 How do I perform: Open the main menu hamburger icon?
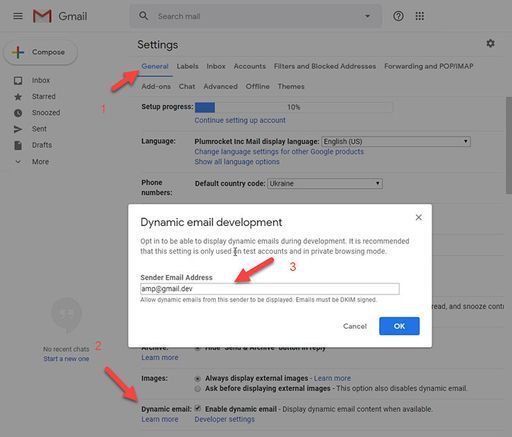click(x=18, y=16)
